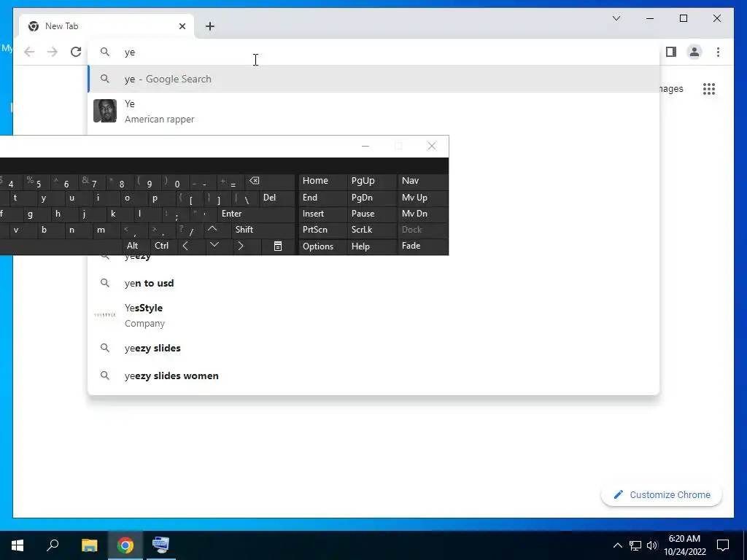Viewport: 747px width, 560px height.
Task: Toggle the right Shift key on the on-screen keyboard
Action: [263, 230]
